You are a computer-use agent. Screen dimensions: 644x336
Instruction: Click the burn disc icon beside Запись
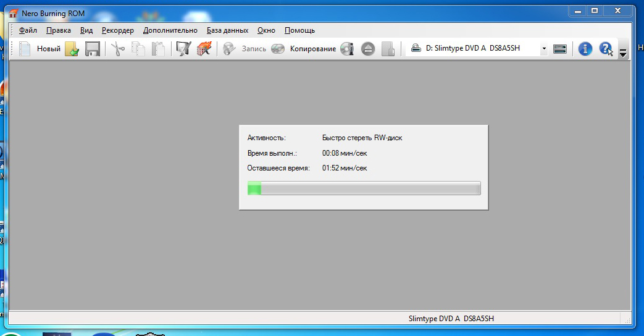tap(229, 49)
